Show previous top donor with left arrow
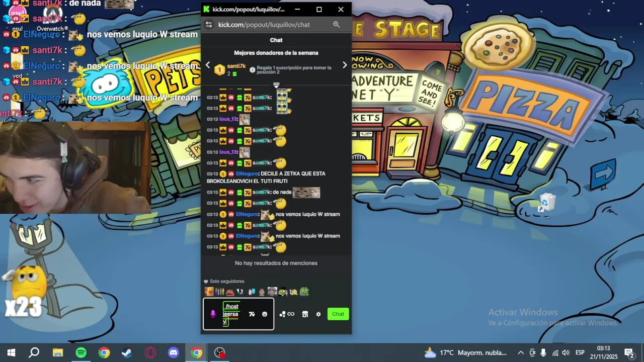644x362 pixels. (x=208, y=65)
